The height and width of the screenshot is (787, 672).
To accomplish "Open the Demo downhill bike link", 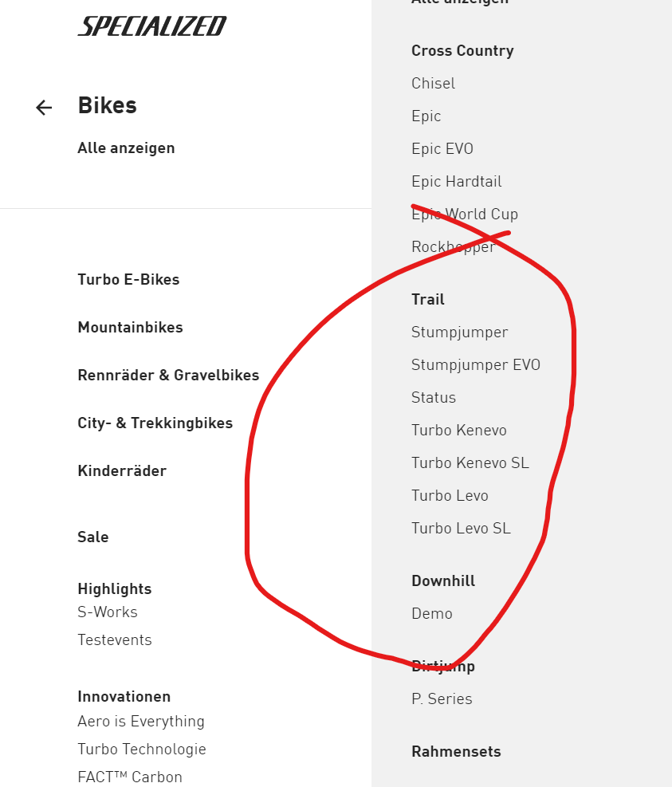I will click(x=432, y=614).
